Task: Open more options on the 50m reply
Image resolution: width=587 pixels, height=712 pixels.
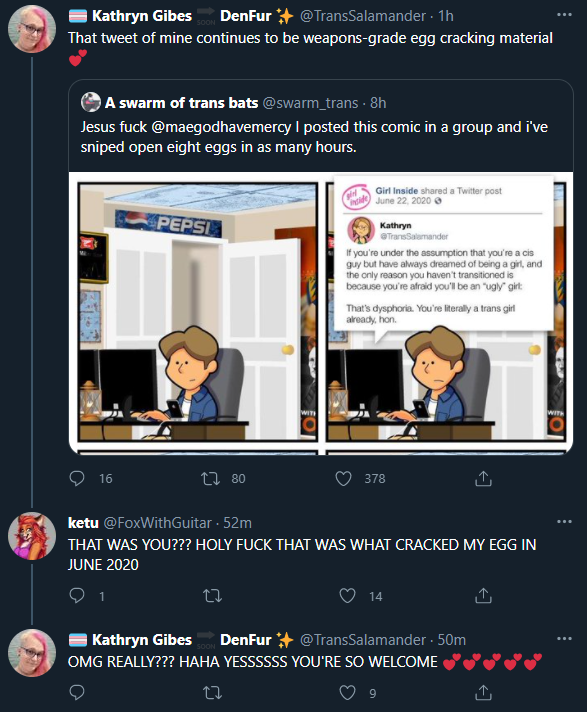Action: click(564, 639)
